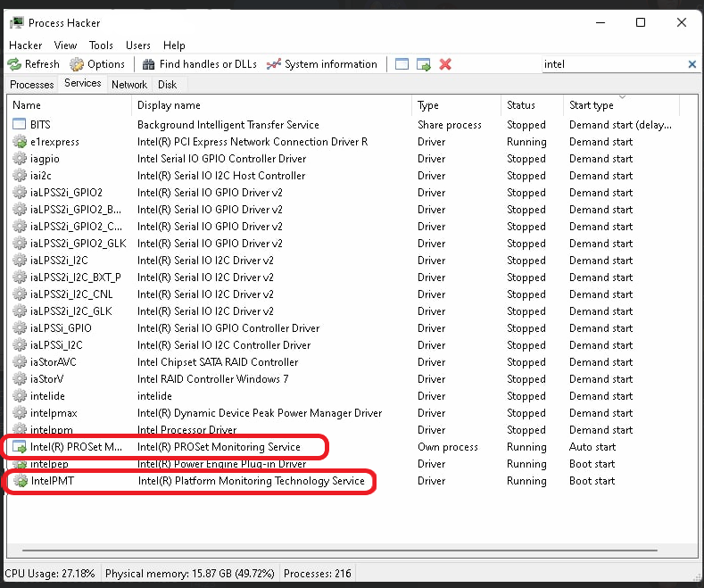This screenshot has width=704, height=588.
Task: Sort by the Start type column header
Action: [x=592, y=105]
